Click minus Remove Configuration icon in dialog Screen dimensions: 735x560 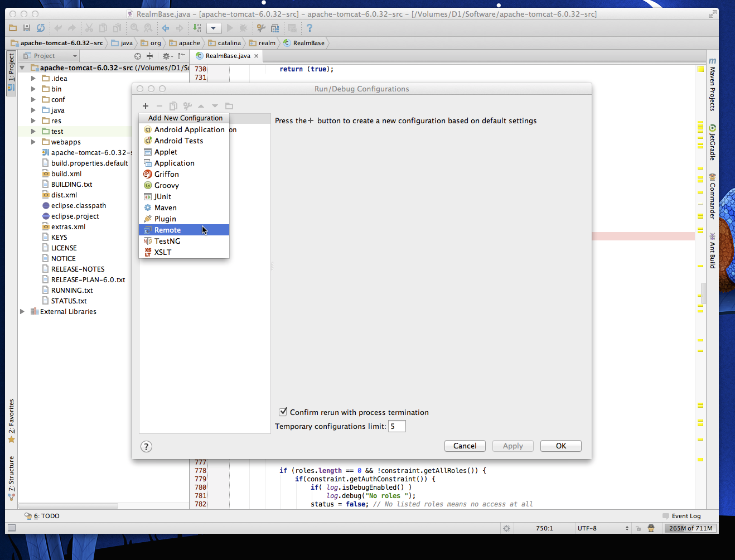(159, 106)
